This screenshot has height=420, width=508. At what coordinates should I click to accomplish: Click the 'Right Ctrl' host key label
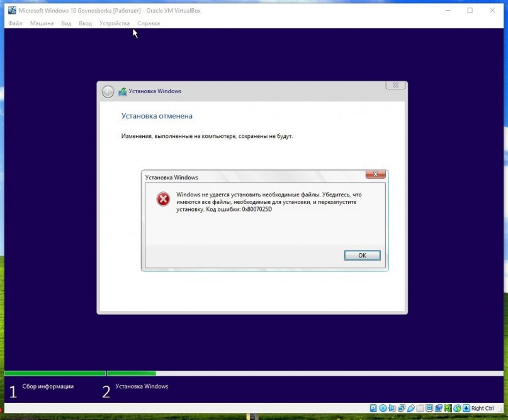click(x=482, y=408)
